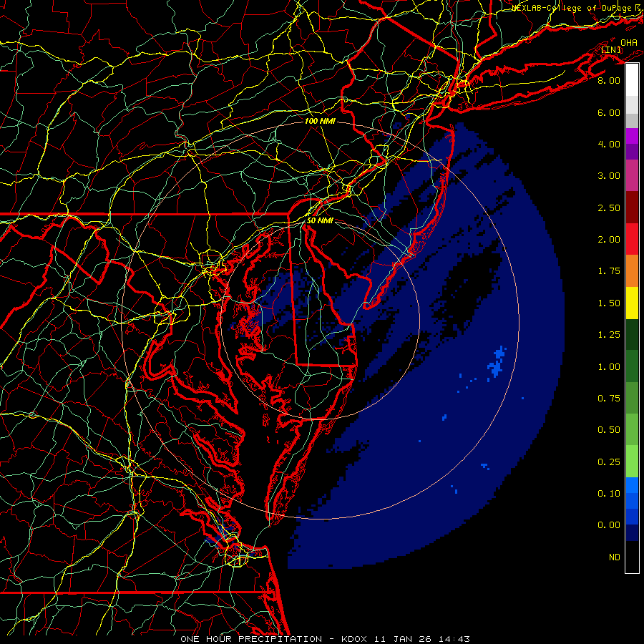Click the 1.25 legend value
Viewport: 644px width, 644px height.
click(x=609, y=335)
